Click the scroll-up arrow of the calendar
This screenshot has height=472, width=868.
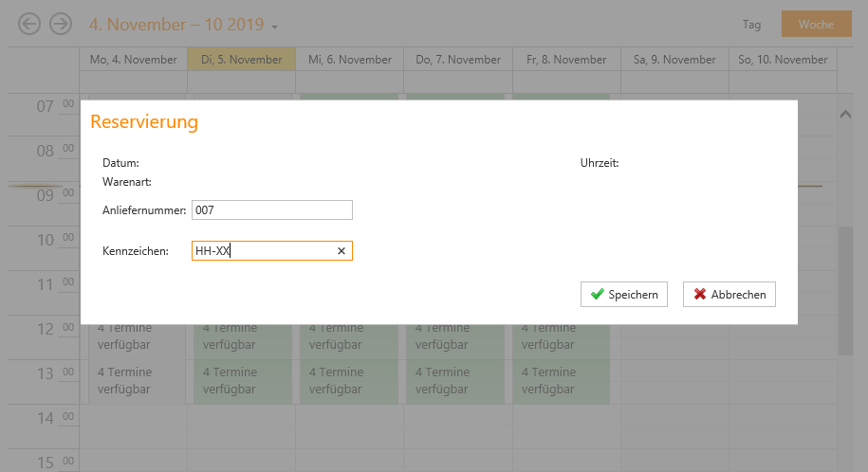pyautogui.click(x=845, y=115)
